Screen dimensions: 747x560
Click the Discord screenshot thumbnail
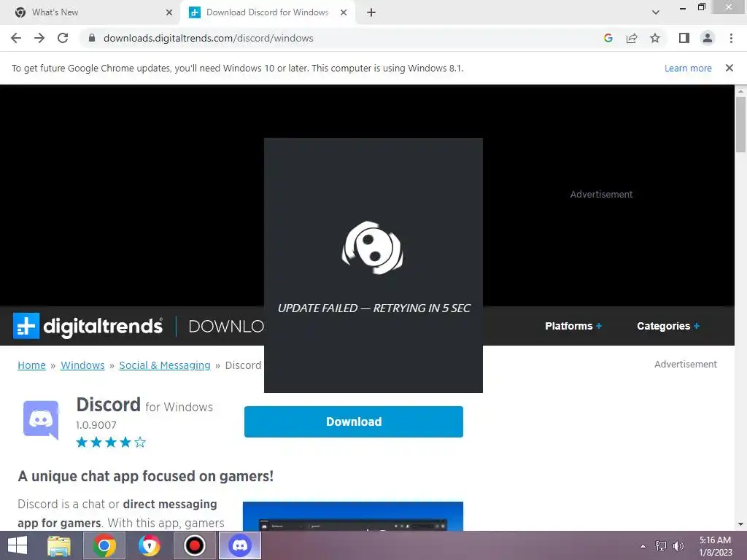coord(353,516)
